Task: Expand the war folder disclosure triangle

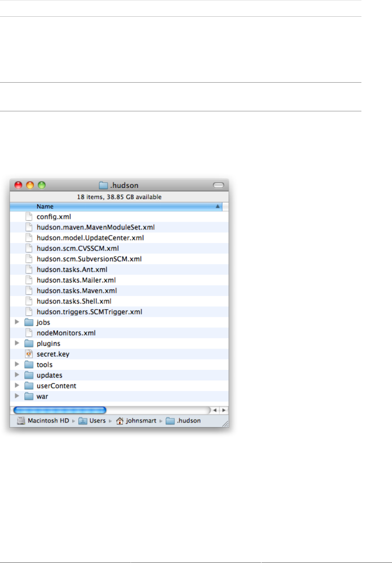Action: (x=17, y=396)
